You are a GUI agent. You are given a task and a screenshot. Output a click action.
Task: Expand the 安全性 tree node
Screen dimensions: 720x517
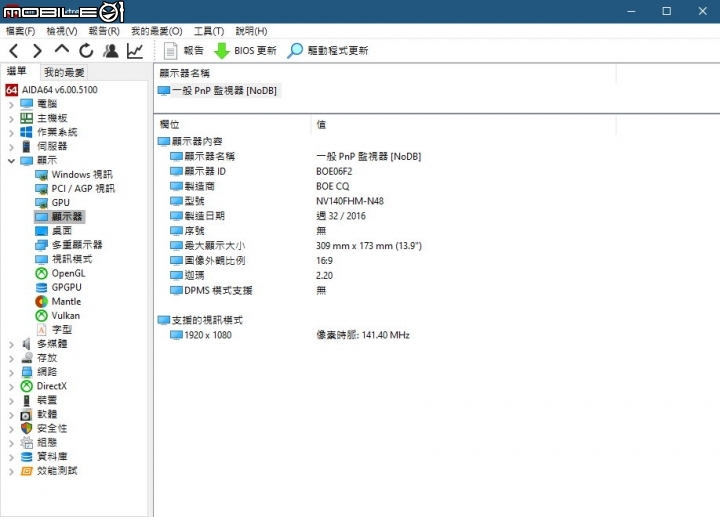pos(11,429)
